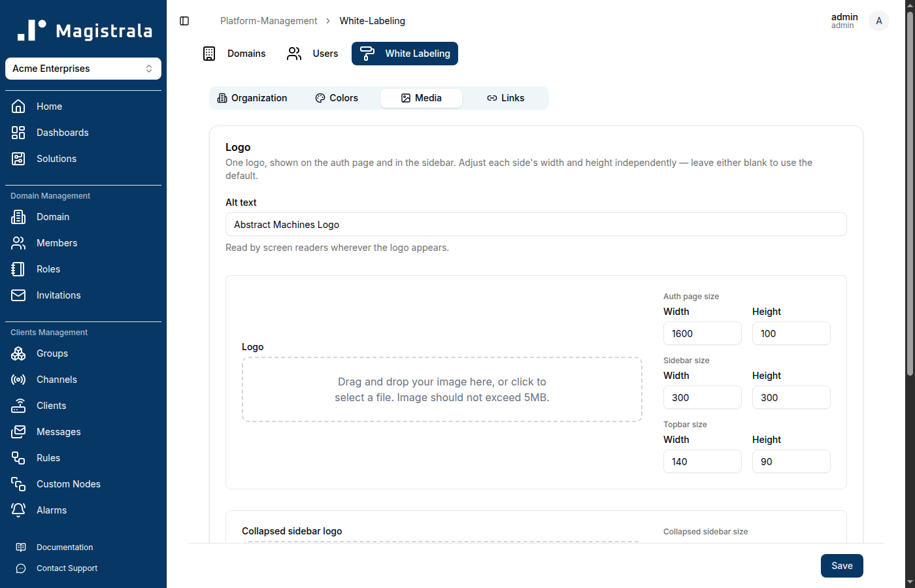Click the Invitations envelope icon
Viewport: 915px width, 588px height.
(18, 295)
